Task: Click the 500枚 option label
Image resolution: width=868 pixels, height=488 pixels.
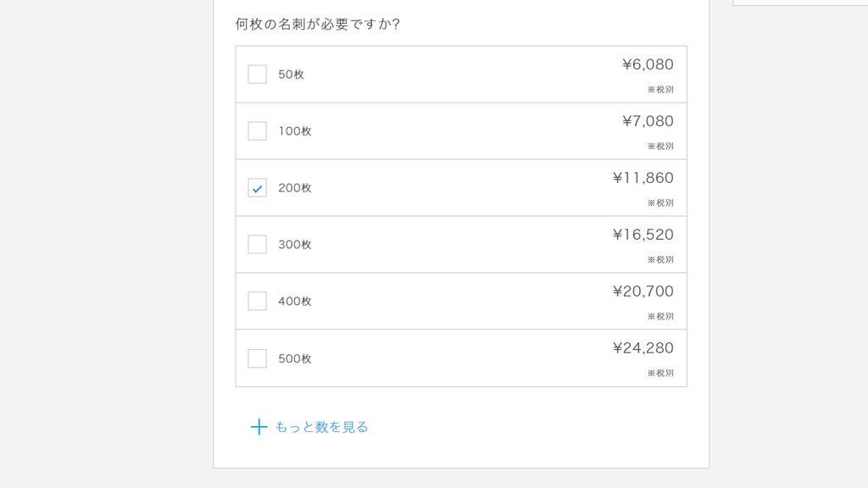Action: [x=295, y=358]
